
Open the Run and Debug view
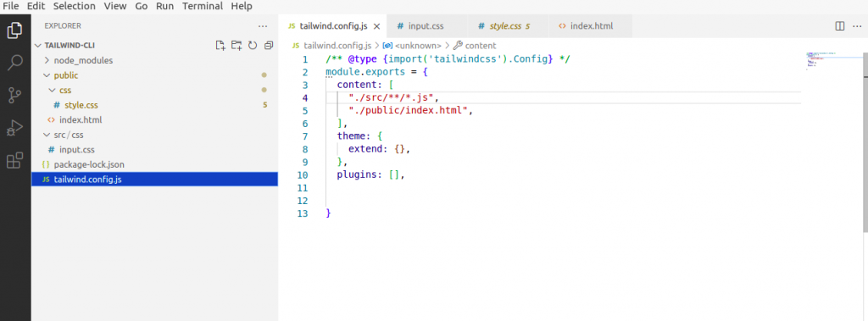pyautogui.click(x=15, y=129)
